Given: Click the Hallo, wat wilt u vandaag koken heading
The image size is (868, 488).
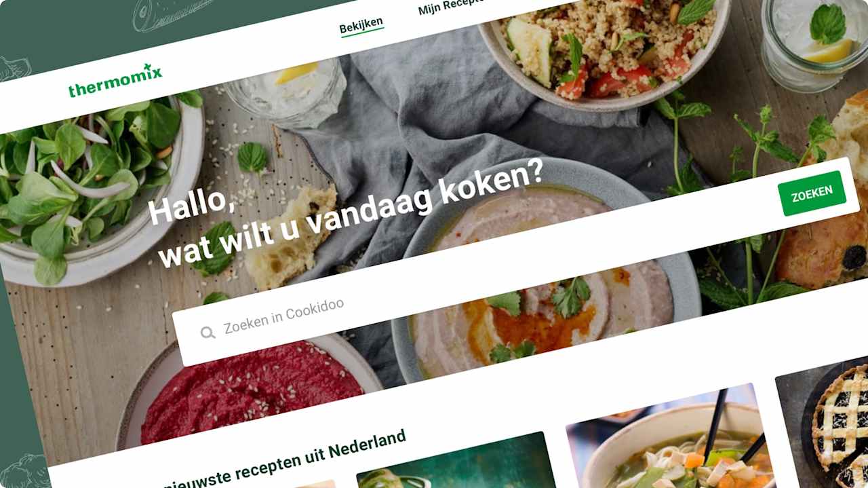Looking at the screenshot, I should [x=346, y=212].
